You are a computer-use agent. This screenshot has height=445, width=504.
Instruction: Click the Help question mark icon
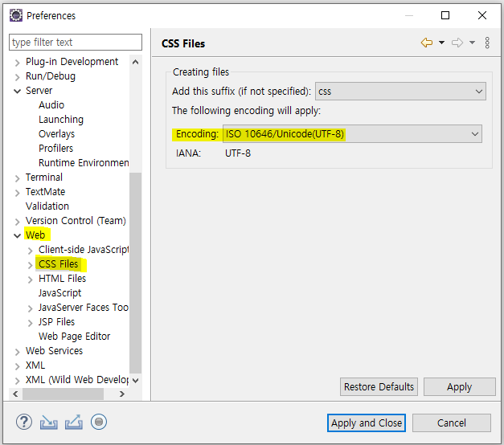(x=24, y=422)
